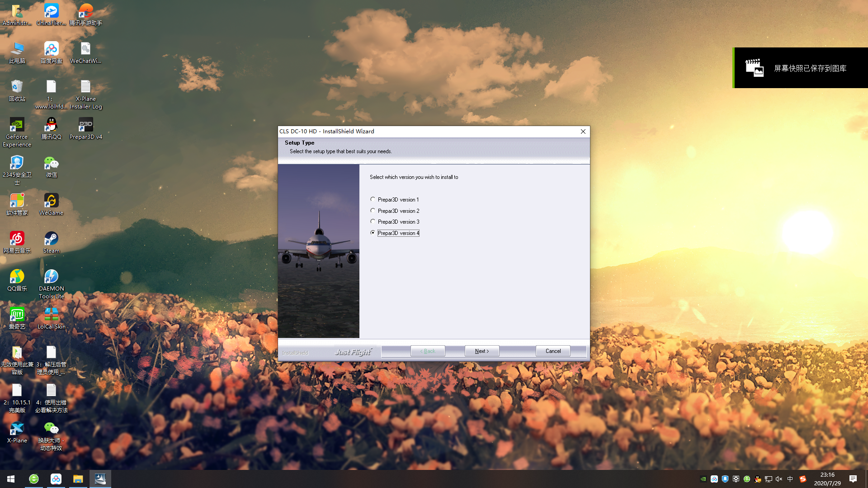Screen dimensions: 868x488
Task: Open the WeChatWi... file icon
Action: pyautogui.click(x=85, y=53)
